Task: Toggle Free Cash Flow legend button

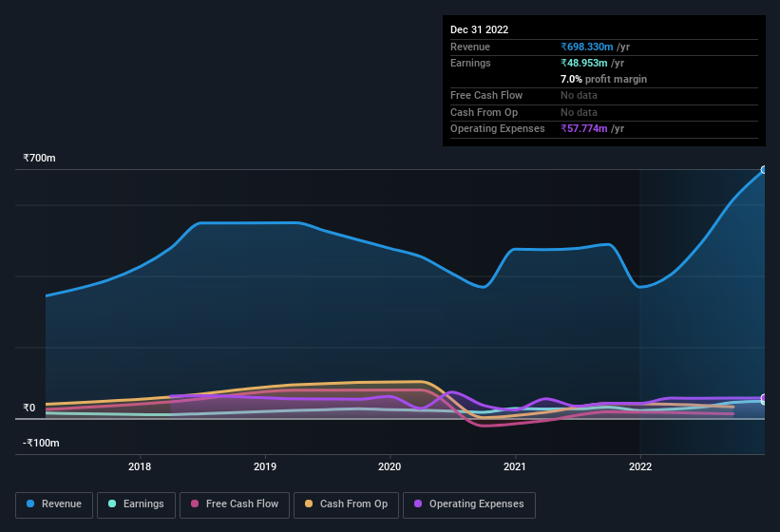Action: point(235,504)
